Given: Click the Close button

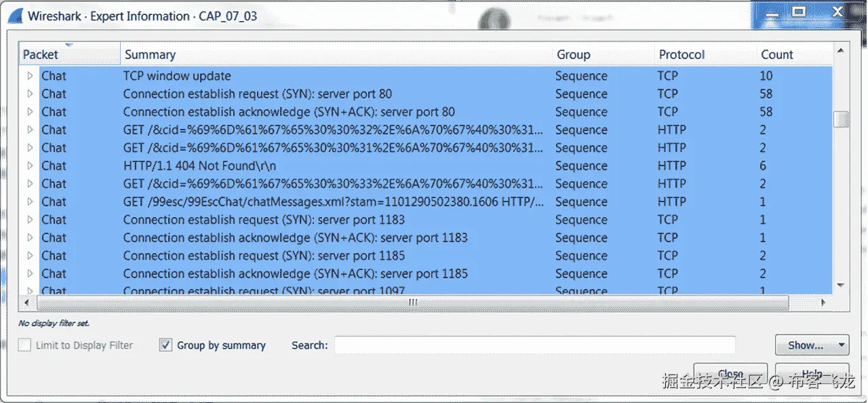Looking at the screenshot, I should tap(730, 374).
